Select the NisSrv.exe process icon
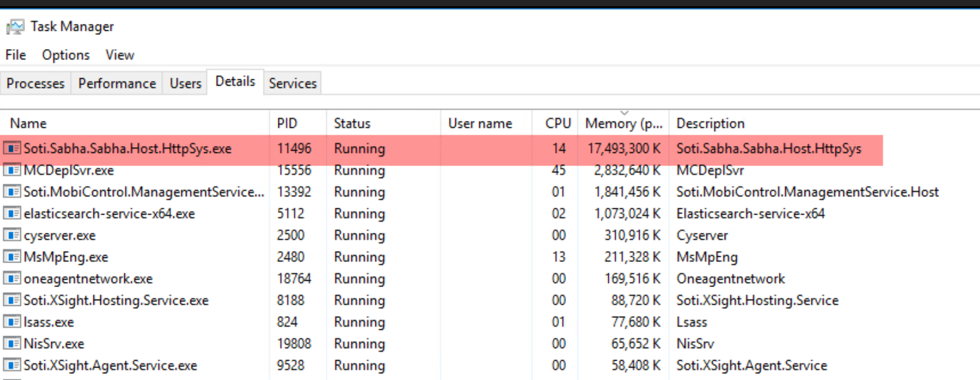This screenshot has height=380, width=980. click(12, 343)
